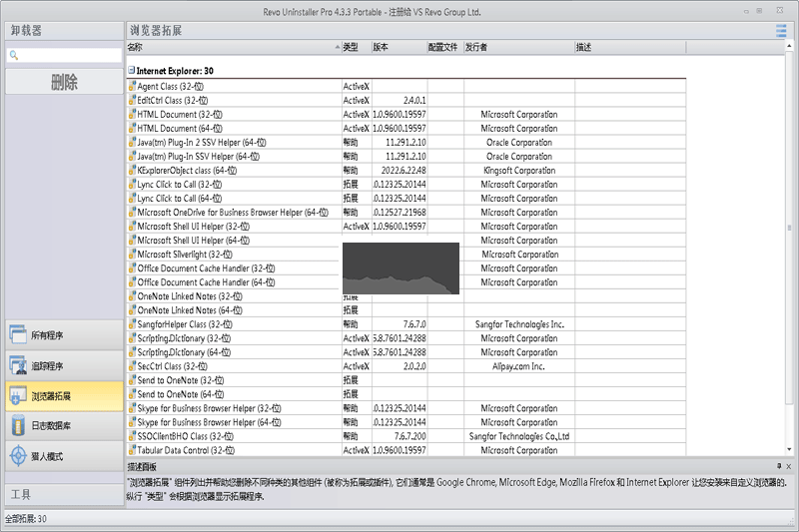Open the hamburger menu icon at top right
The height and width of the screenshot is (532, 799).
(x=781, y=31)
